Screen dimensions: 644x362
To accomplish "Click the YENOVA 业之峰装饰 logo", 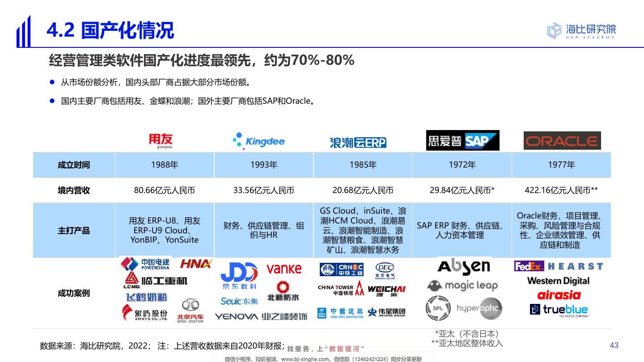I will [261, 316].
